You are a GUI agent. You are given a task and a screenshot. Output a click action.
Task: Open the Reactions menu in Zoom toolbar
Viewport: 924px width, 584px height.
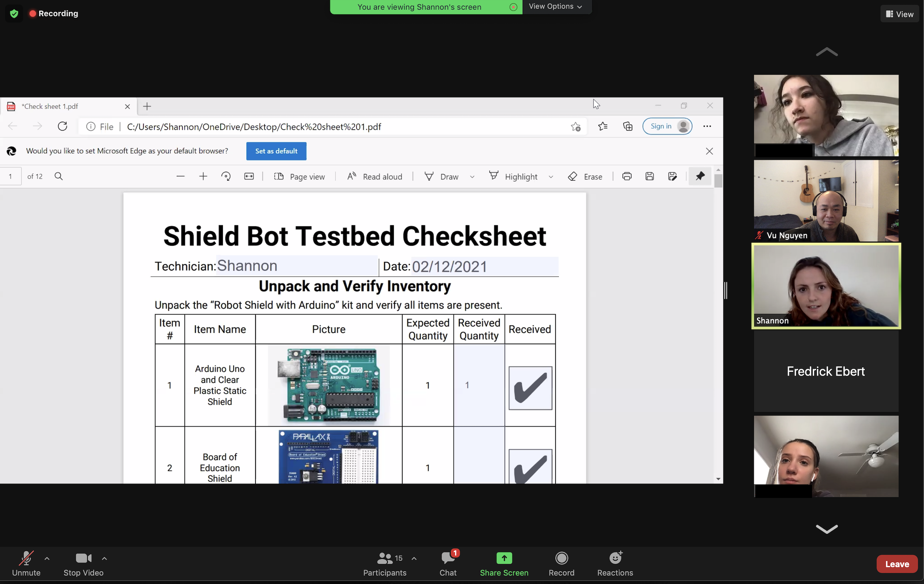tap(615, 564)
